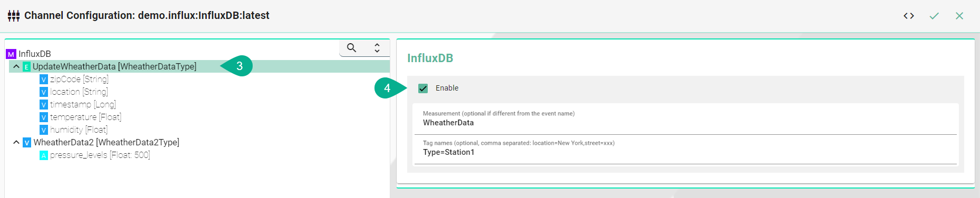Viewport: 980px width, 198px height.
Task: Select timestamp [Long] entry
Action: tap(83, 104)
